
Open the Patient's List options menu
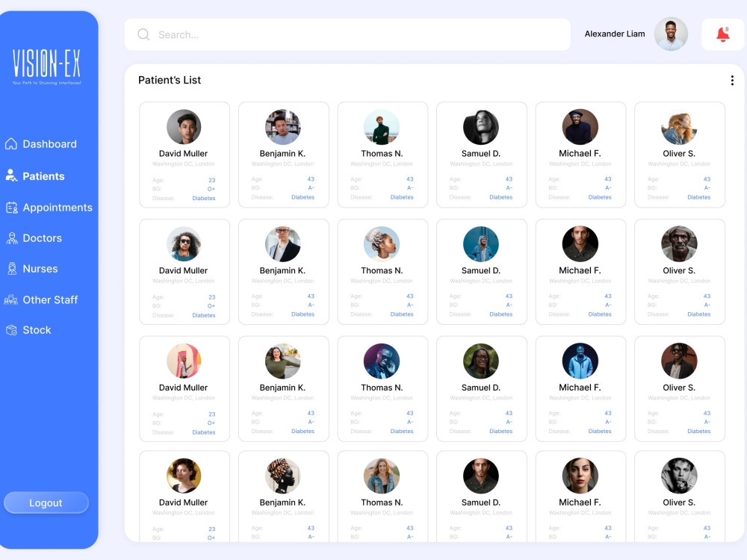734,81
